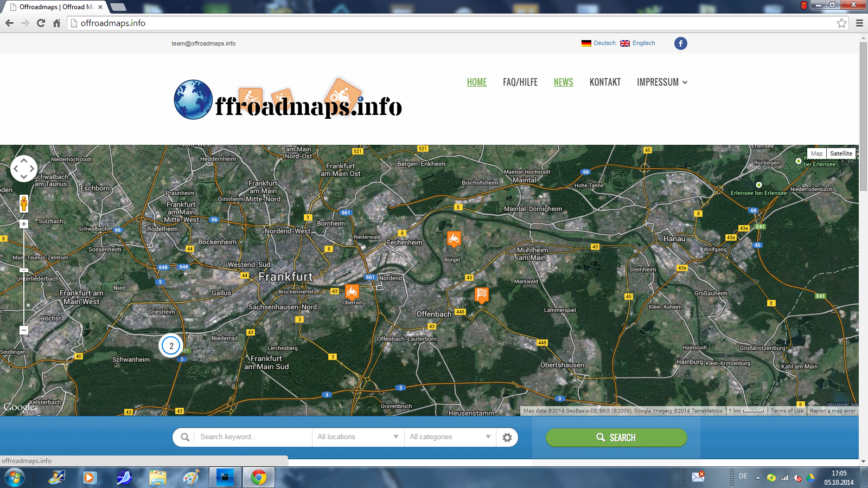Open the Facebook page icon
The height and width of the screenshot is (488, 868).
(x=681, y=43)
